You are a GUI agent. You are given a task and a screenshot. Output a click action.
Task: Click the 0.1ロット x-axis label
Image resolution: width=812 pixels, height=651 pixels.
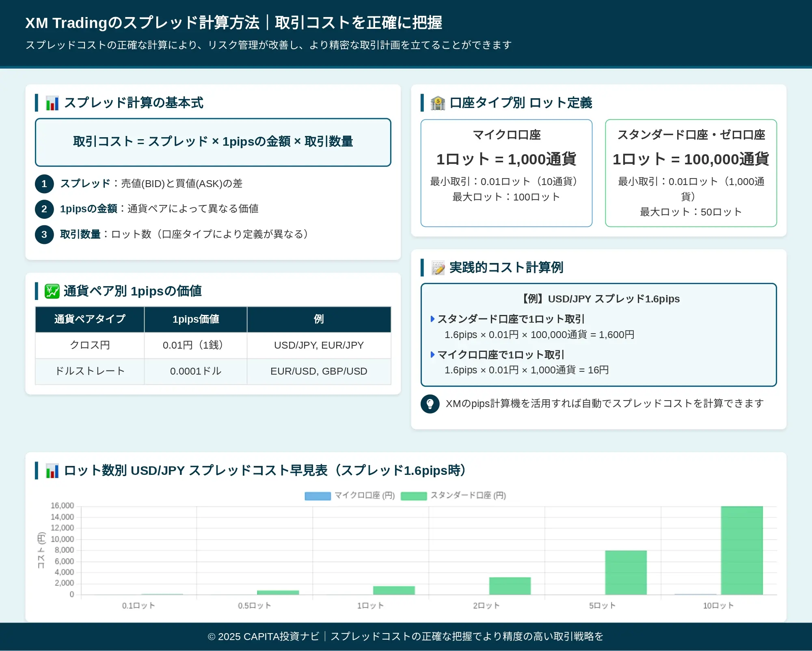[138, 606]
